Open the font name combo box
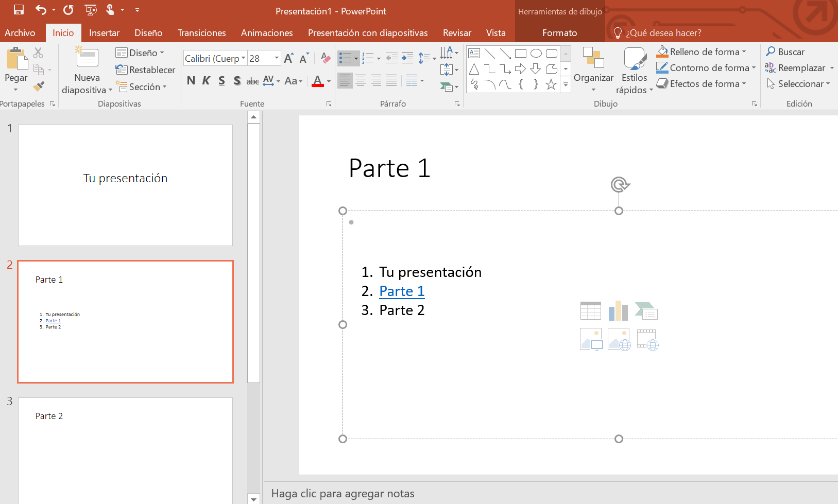 click(215, 58)
